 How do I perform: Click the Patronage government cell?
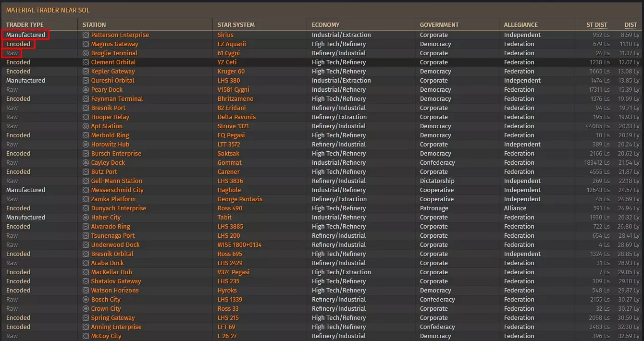pyautogui.click(x=434, y=208)
